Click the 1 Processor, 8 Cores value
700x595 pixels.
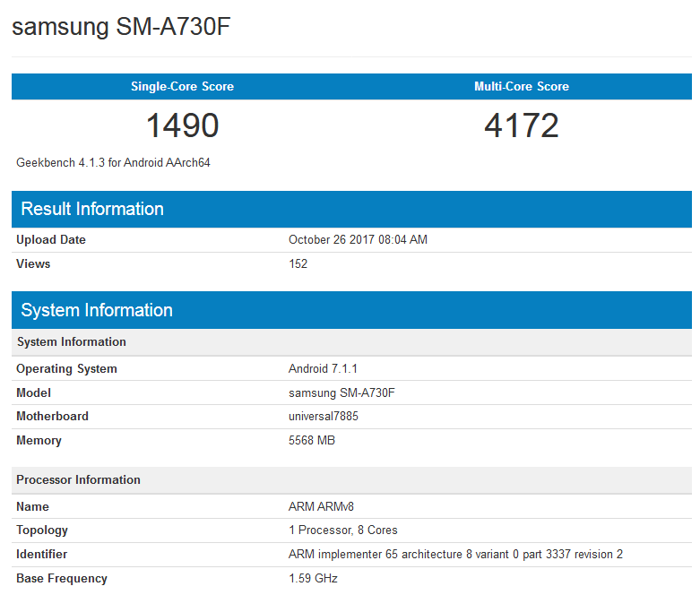click(343, 530)
